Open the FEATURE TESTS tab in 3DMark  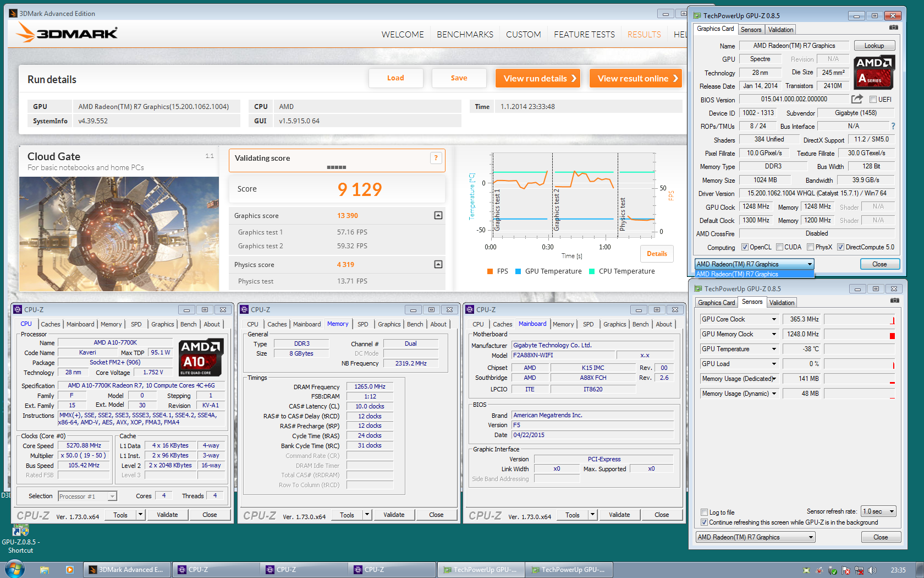click(584, 34)
